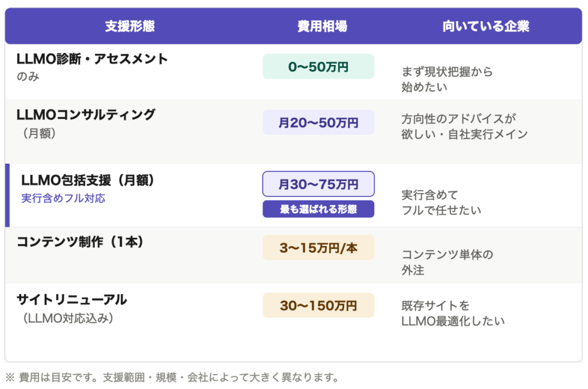Click the 支援形態 column header
The image size is (588, 389).
point(130,26)
